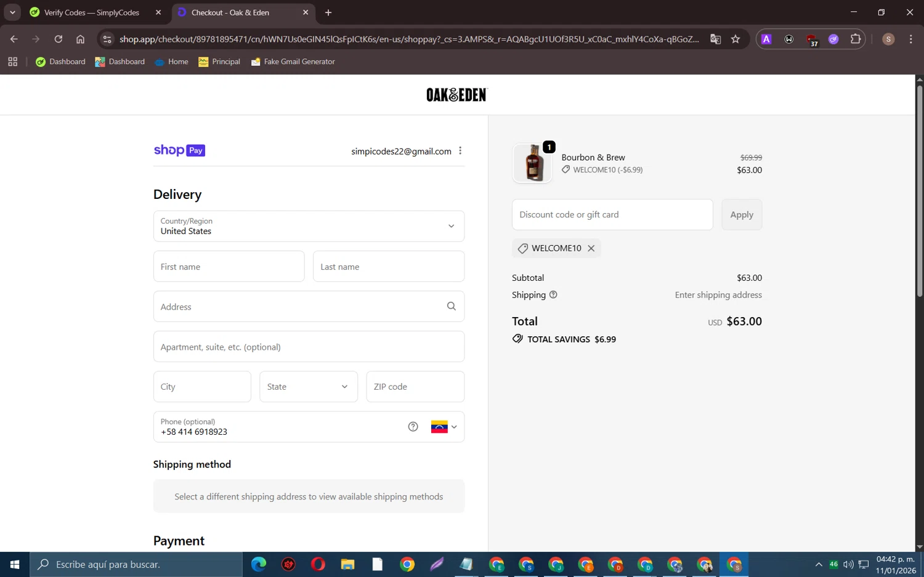Screen dimensions: 924x577
Task: Open the Principal bookmark
Action: click(x=219, y=62)
